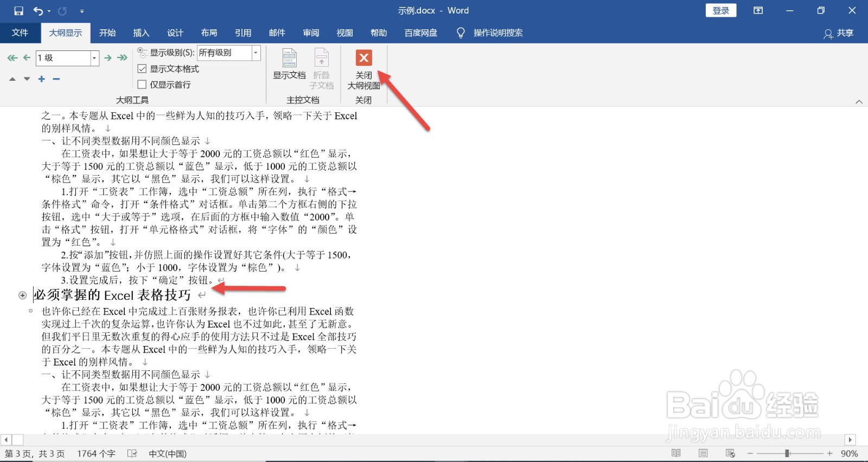Click the Undo arrow icon

pos(38,11)
